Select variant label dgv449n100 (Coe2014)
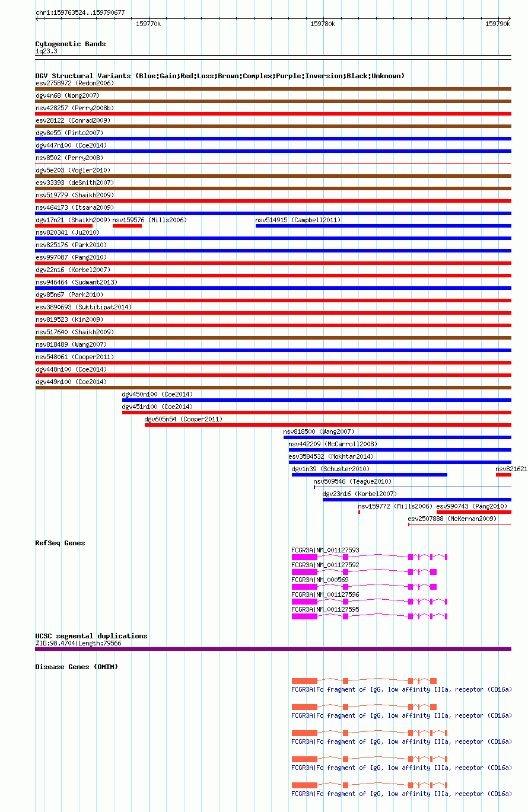 click(71, 382)
